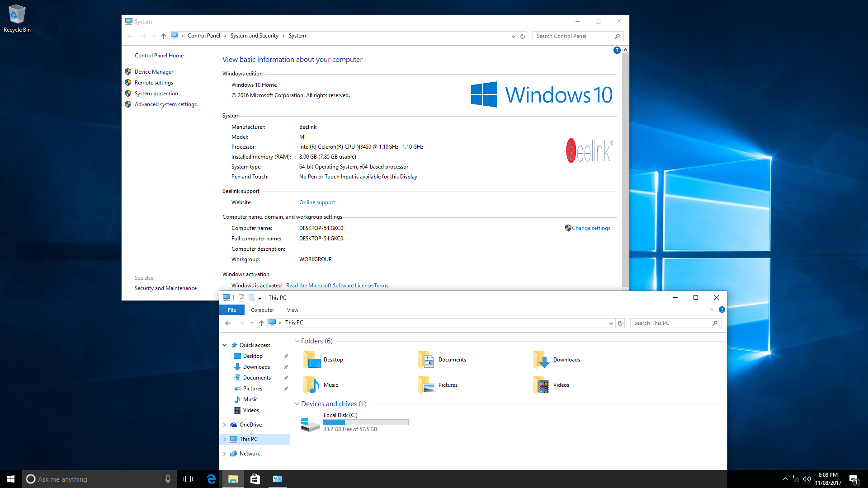Click the help icon in System window

617,50
